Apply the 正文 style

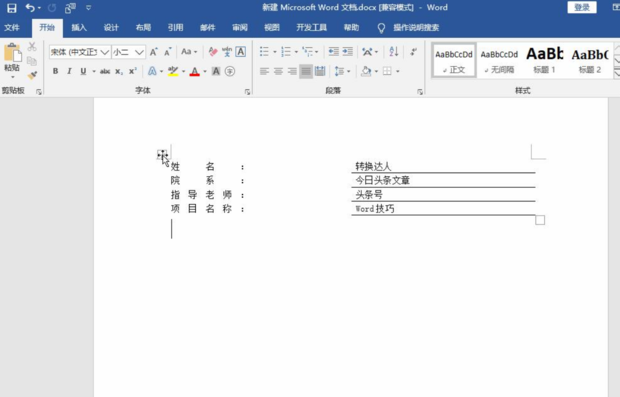(454, 60)
